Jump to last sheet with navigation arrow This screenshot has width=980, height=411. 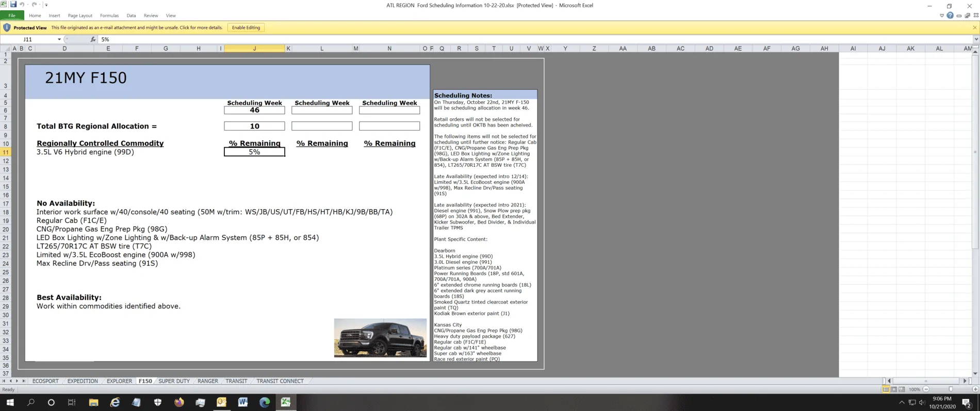pos(24,381)
